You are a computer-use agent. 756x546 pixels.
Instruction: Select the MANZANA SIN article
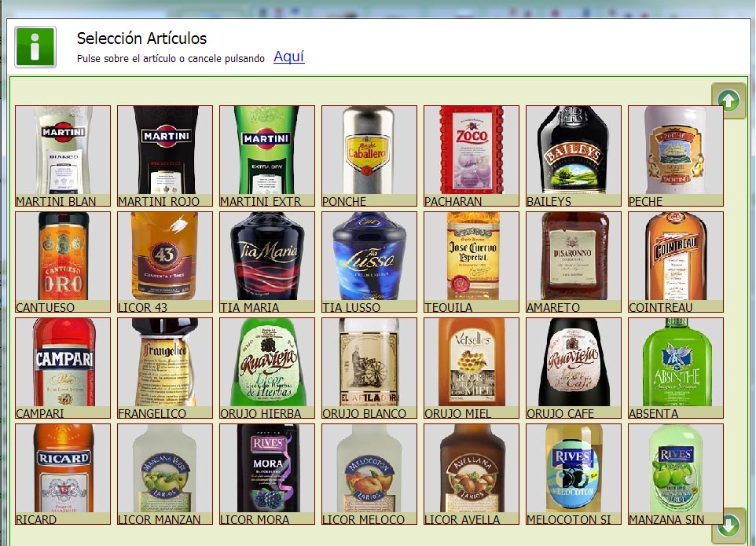click(676, 475)
